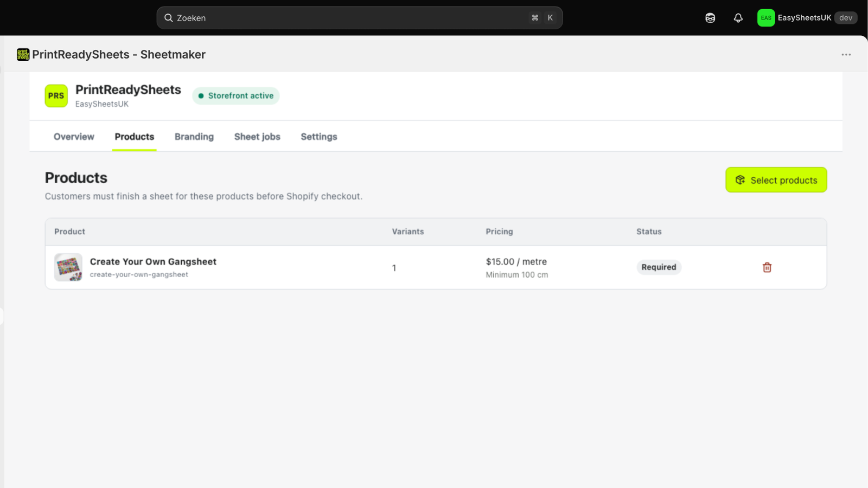Open the three-dot more actions menu
Viewport: 868px width, 488px height.
846,55
